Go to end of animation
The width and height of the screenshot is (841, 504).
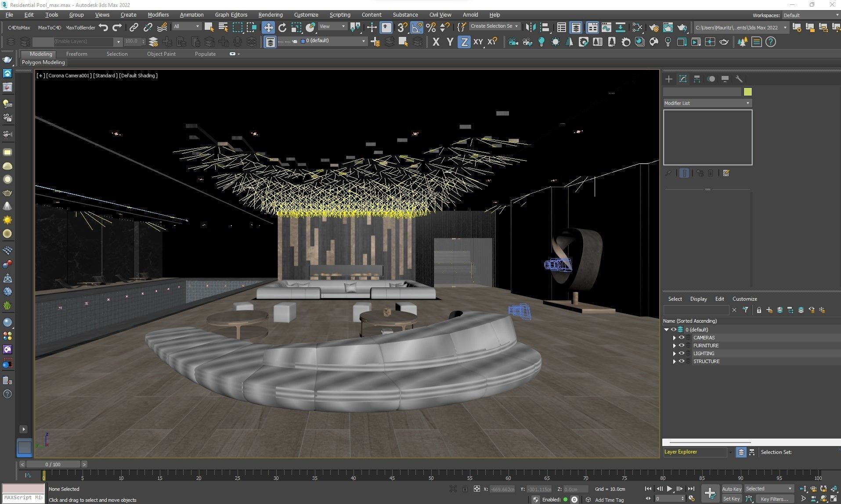(691, 489)
